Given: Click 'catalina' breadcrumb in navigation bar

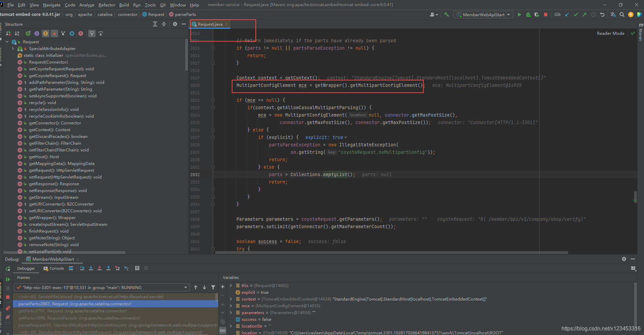Looking at the screenshot, I should click(x=105, y=15).
